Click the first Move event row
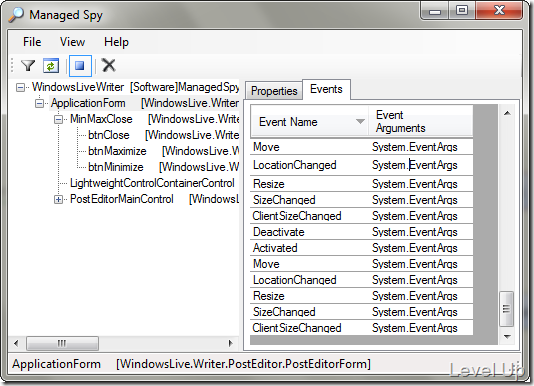Viewport: 534px width, 386px height. pyautogui.click(x=361, y=147)
